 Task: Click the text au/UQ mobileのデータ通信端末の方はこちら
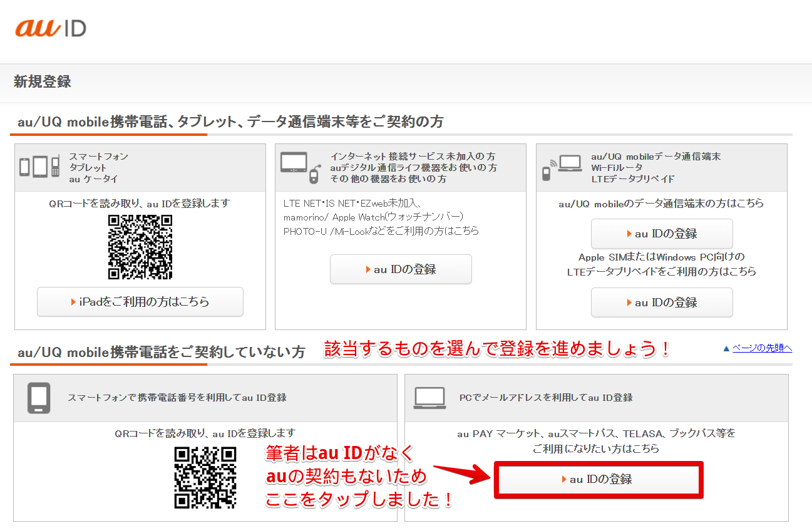[661, 204]
